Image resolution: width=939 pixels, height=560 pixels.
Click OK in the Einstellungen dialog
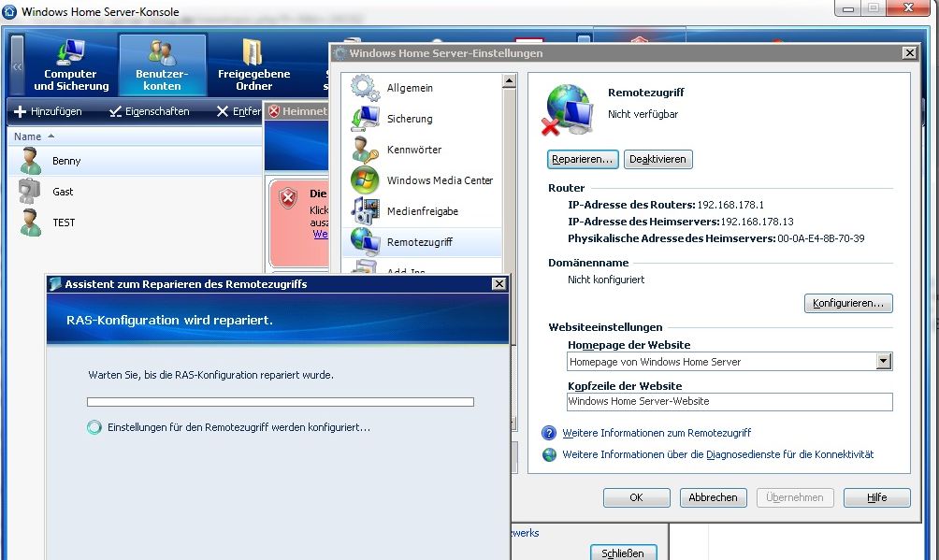pyautogui.click(x=637, y=497)
